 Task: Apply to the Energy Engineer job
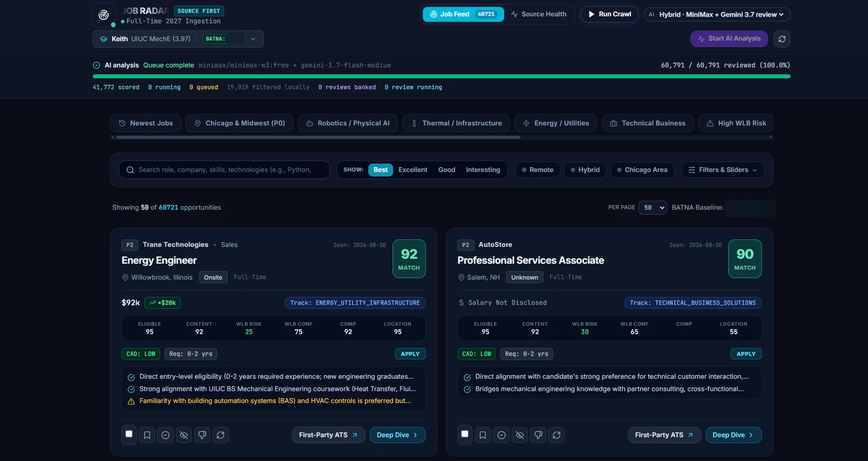410,354
